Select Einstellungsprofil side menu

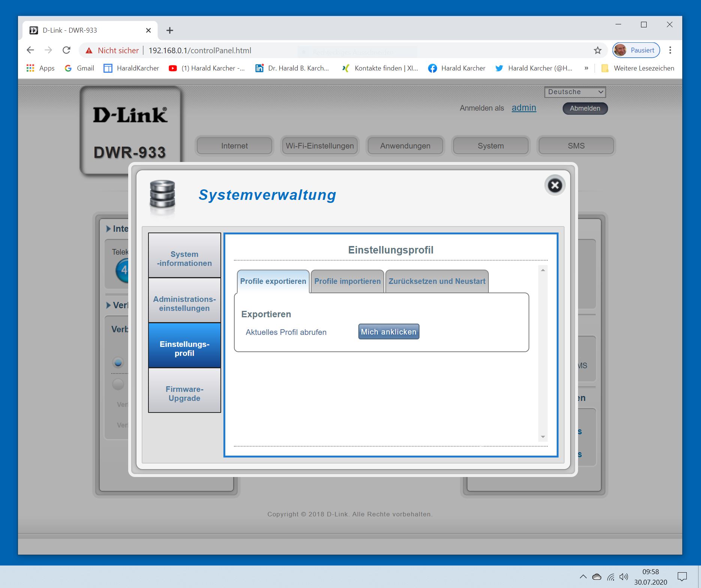tap(184, 345)
